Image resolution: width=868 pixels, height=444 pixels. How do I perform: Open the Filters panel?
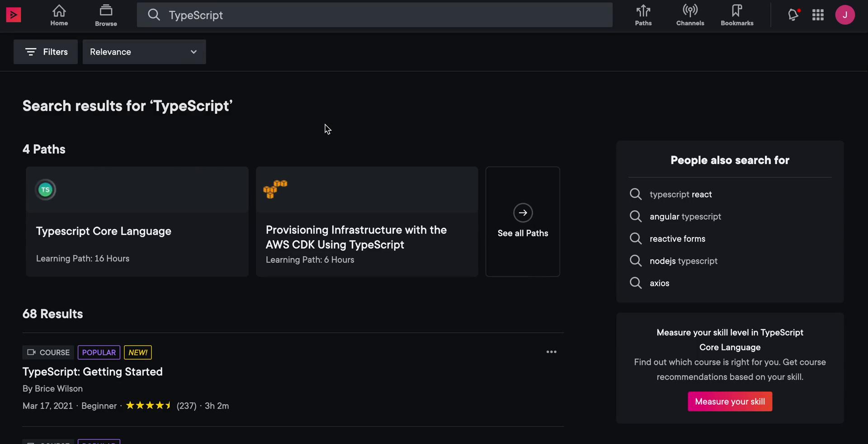[46, 52]
